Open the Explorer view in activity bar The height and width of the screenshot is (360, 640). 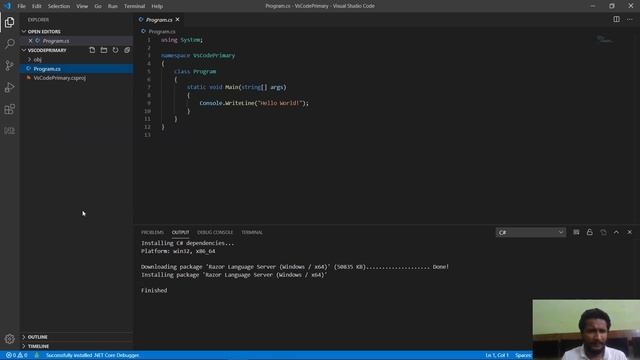(x=9, y=22)
